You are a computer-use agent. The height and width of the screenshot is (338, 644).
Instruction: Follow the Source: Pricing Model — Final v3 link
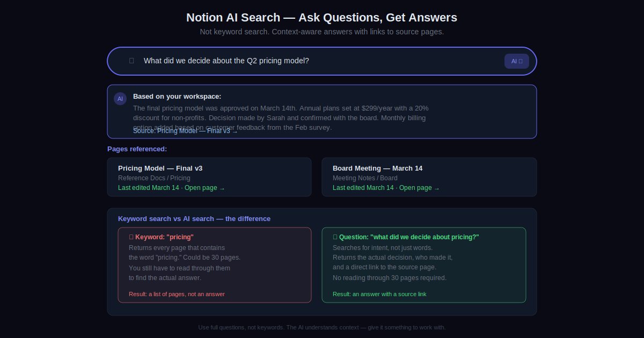(x=185, y=131)
